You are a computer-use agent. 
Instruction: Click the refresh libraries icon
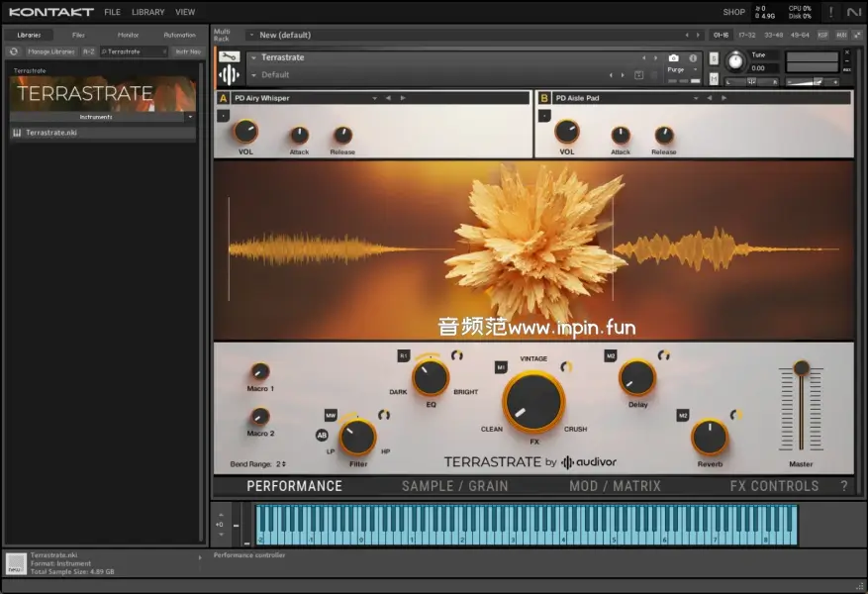click(14, 51)
